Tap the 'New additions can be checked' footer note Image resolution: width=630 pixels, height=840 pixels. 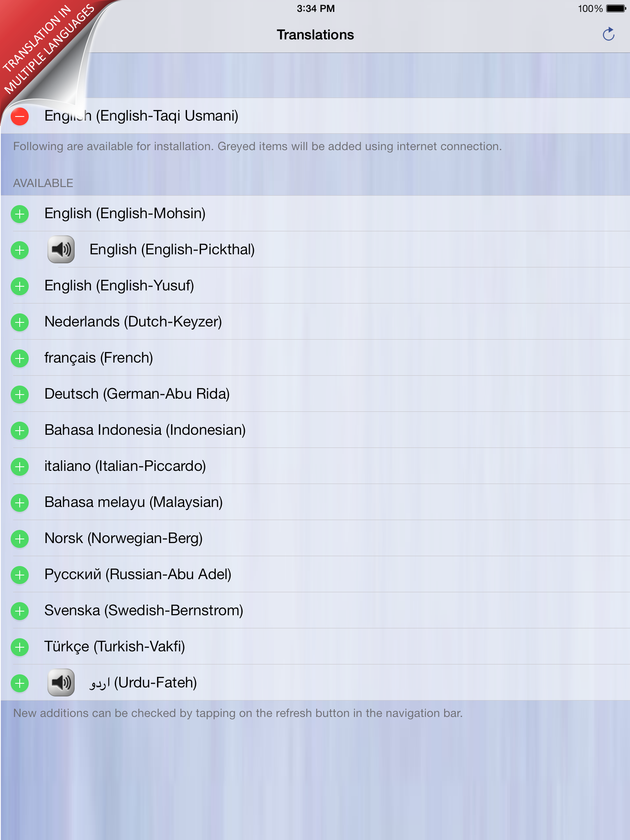[x=238, y=713]
